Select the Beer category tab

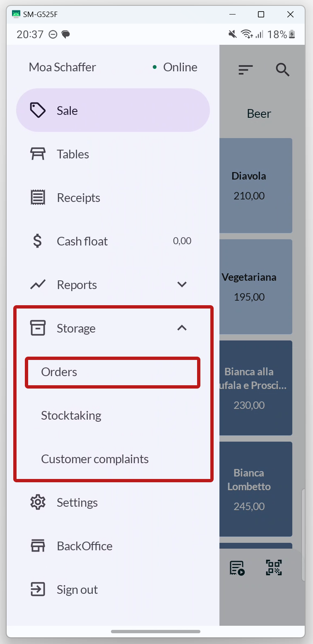[259, 114]
